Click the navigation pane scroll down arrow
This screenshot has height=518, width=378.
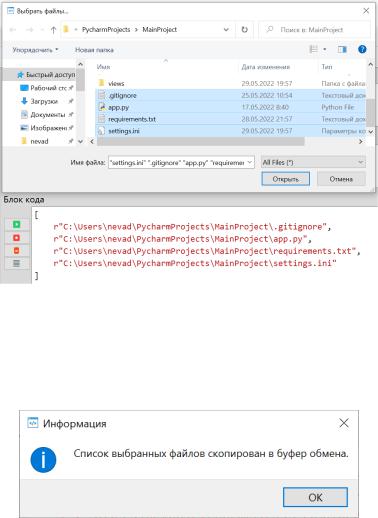80,141
